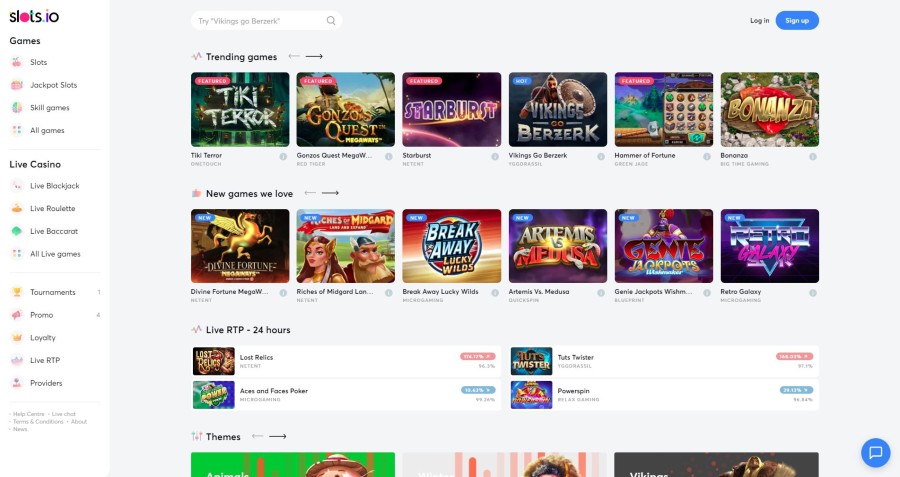Select the Live Roulette icon
The width and height of the screenshot is (900, 477).
click(x=17, y=208)
